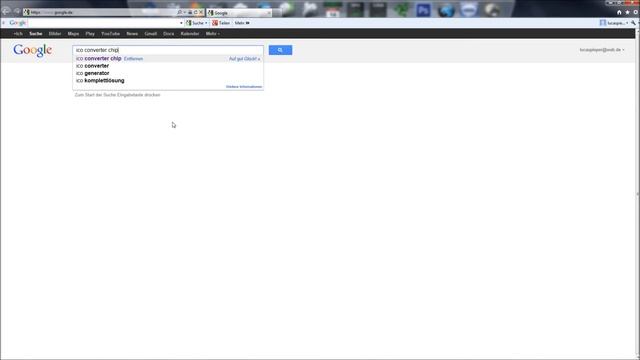Click the blue Google search button
Image resolution: width=640 pixels, height=360 pixels.
(x=280, y=50)
